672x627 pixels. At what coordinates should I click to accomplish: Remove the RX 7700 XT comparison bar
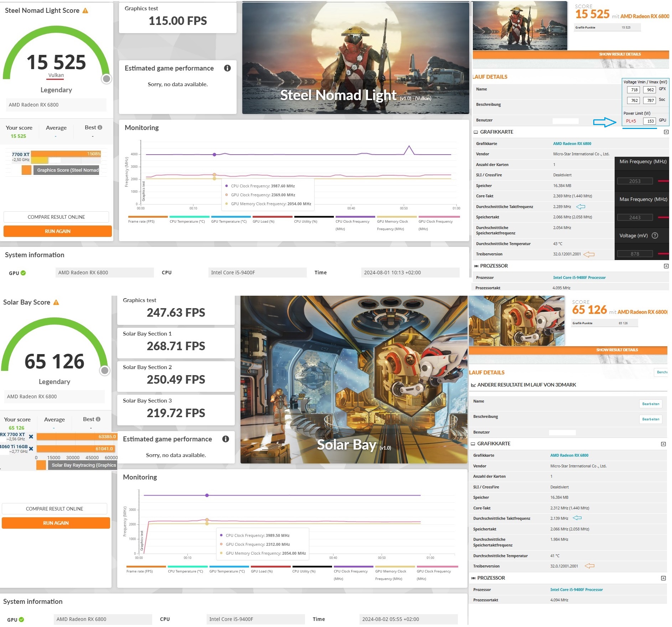click(31, 436)
